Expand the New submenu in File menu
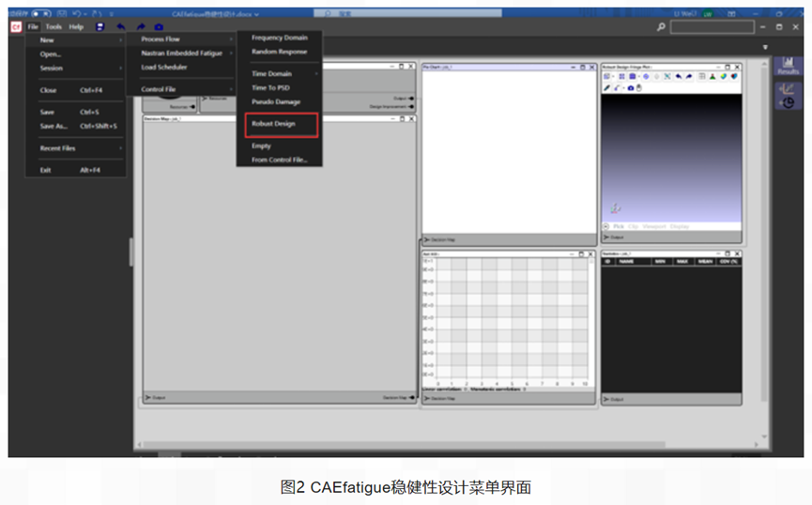The width and height of the screenshot is (812, 505). pos(76,39)
